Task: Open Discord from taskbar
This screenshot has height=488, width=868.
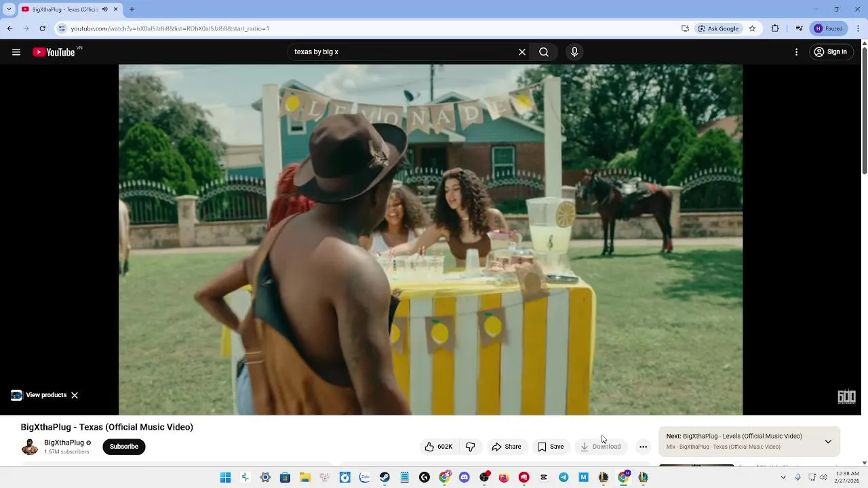Action: pyautogui.click(x=464, y=477)
